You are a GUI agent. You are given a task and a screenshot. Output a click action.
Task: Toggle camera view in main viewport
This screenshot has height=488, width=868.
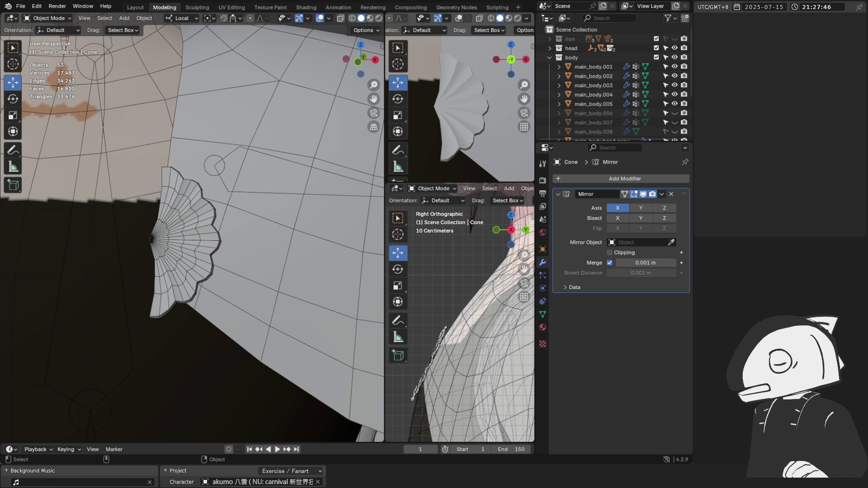point(373,113)
